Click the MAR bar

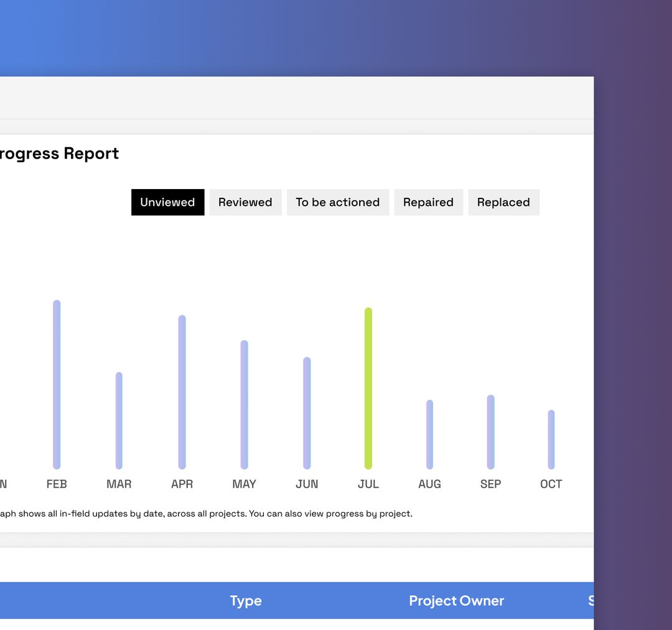(x=118, y=420)
